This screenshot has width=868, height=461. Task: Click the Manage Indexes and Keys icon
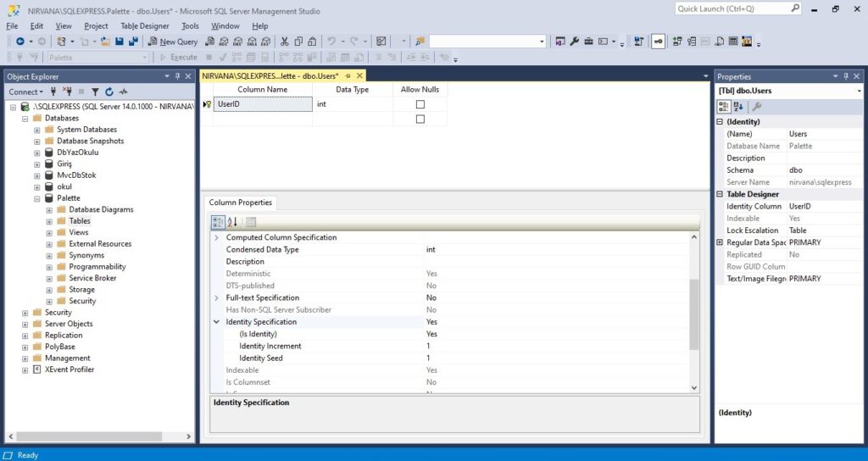coord(692,42)
